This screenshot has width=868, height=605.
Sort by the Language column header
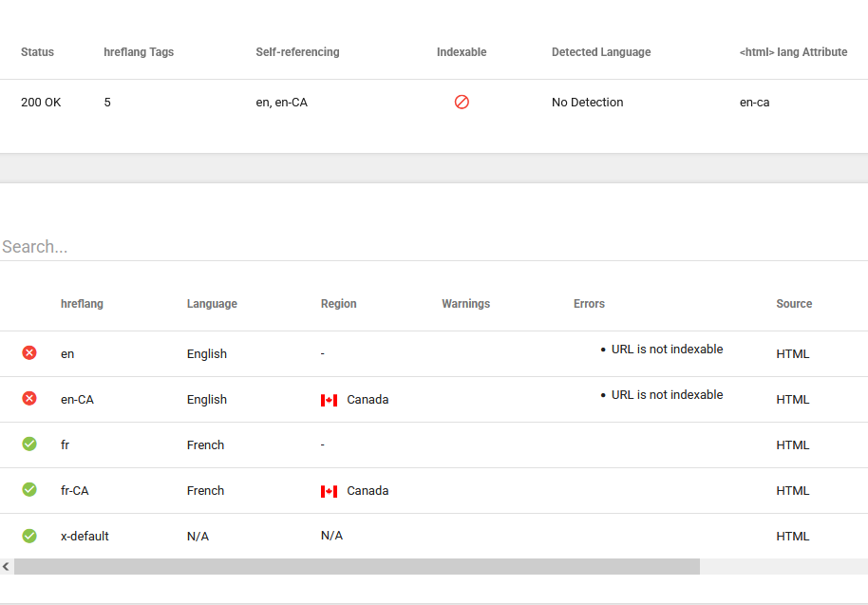click(212, 304)
